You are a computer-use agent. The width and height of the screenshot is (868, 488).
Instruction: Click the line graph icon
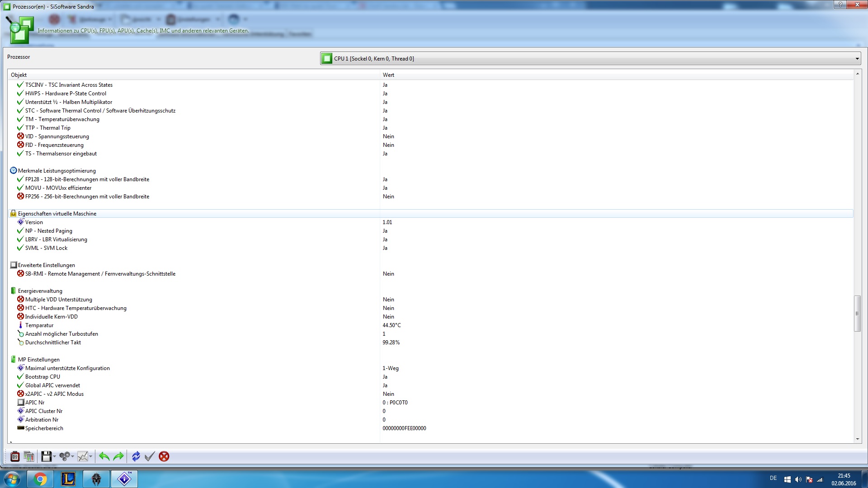pos(82,456)
